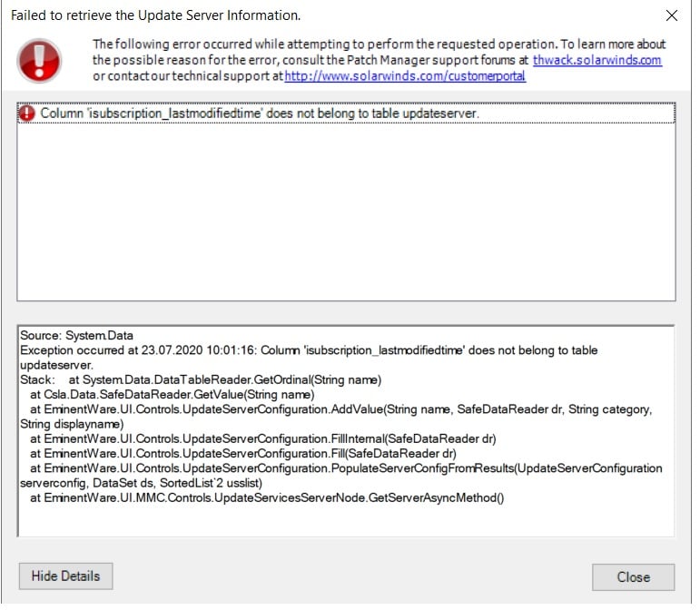Click the 'Exception occurred at 23.07.2020 10:01:16' line
This screenshot has width=700, height=610.
coord(309,358)
